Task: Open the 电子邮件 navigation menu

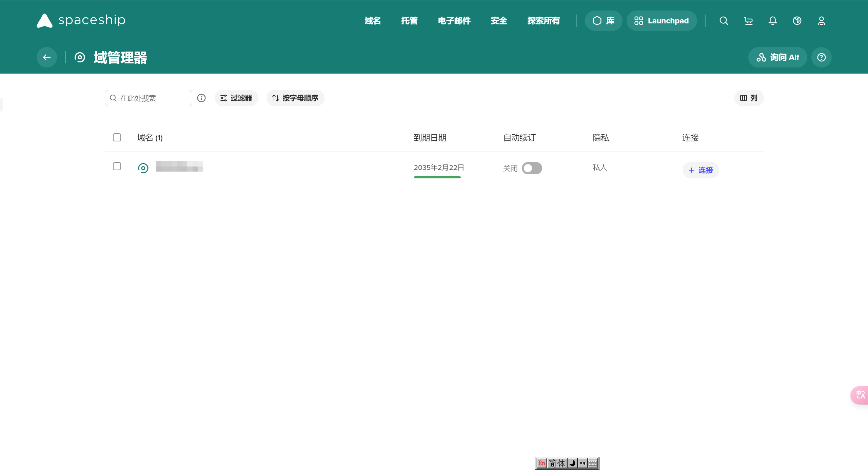Action: 454,21
